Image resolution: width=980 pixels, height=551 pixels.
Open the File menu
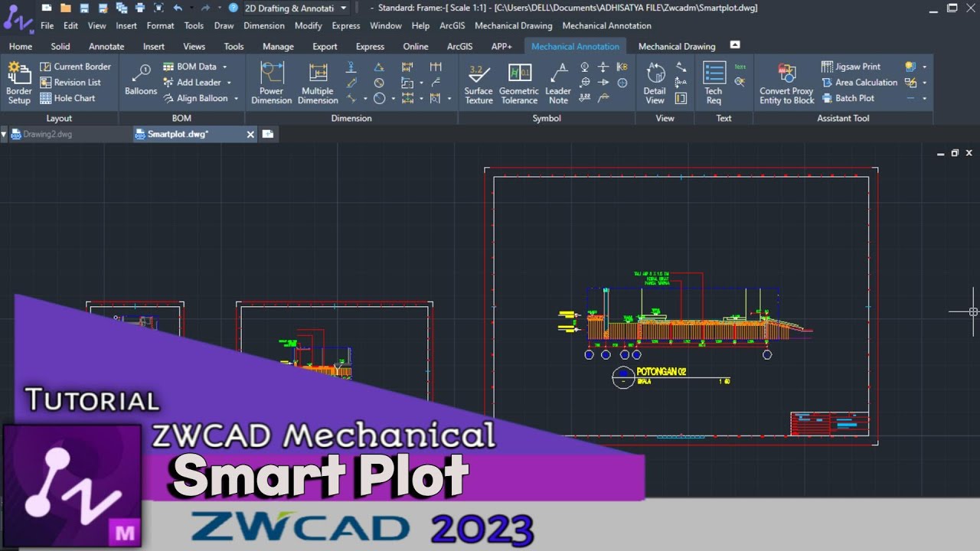pos(47,25)
